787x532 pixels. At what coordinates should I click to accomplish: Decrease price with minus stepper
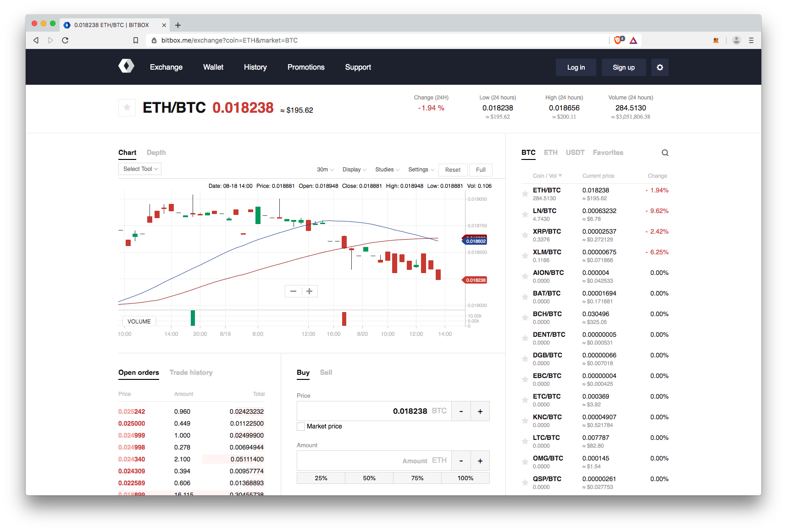pyautogui.click(x=461, y=411)
